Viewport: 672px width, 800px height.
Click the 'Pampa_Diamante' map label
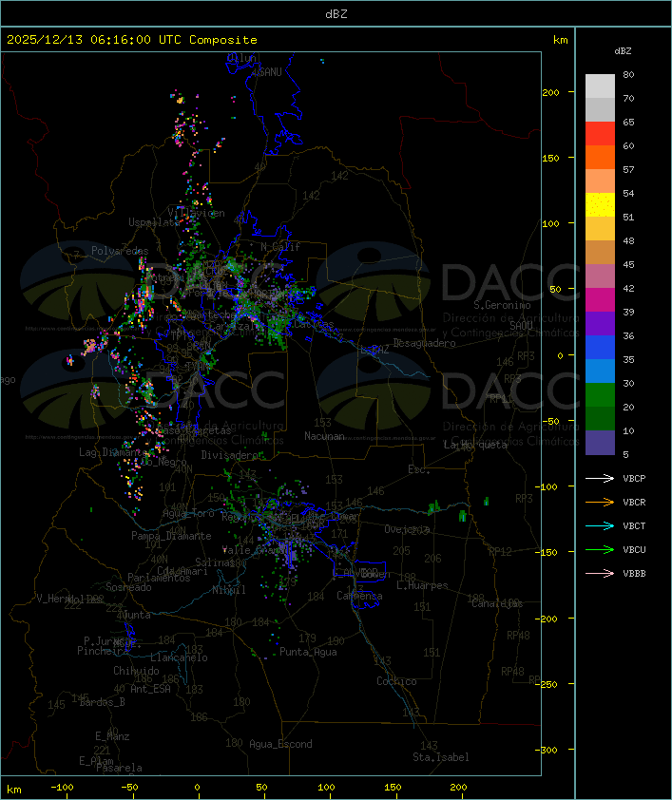click(x=171, y=536)
